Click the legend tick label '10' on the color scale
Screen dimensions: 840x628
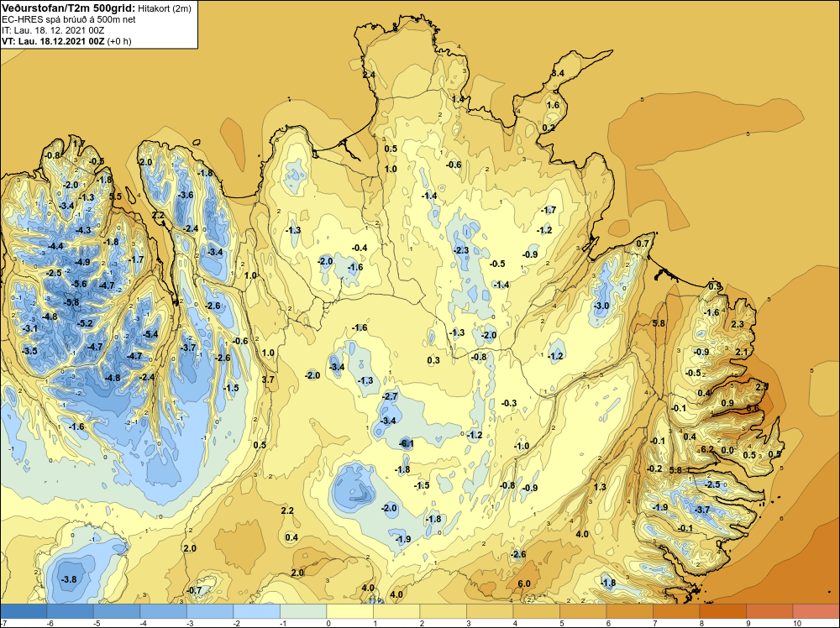click(796, 623)
